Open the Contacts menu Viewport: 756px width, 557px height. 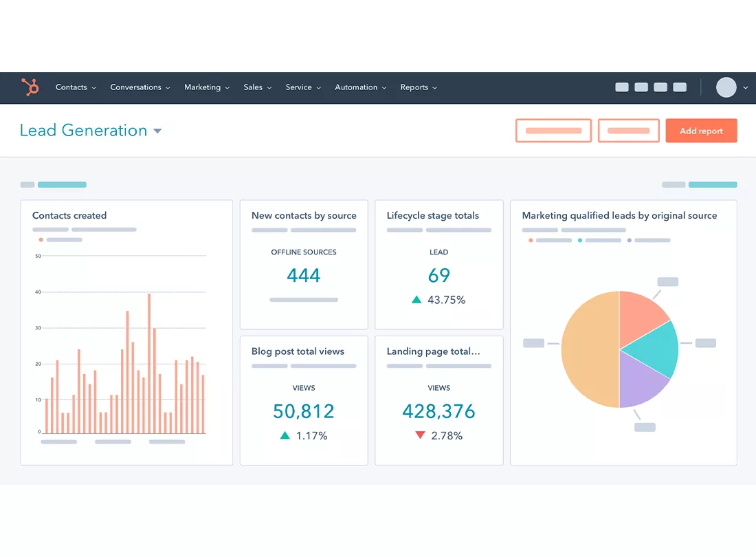[x=71, y=87]
